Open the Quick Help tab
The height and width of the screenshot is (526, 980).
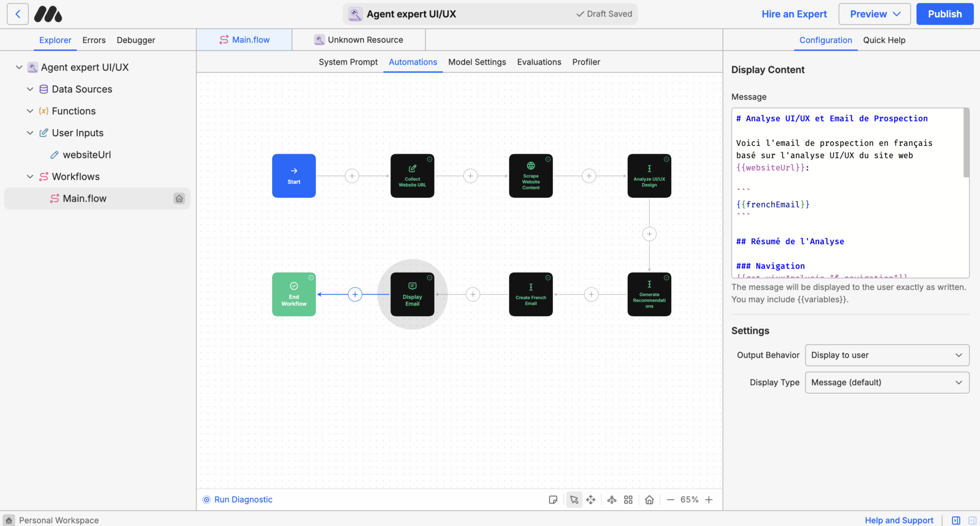coord(884,40)
